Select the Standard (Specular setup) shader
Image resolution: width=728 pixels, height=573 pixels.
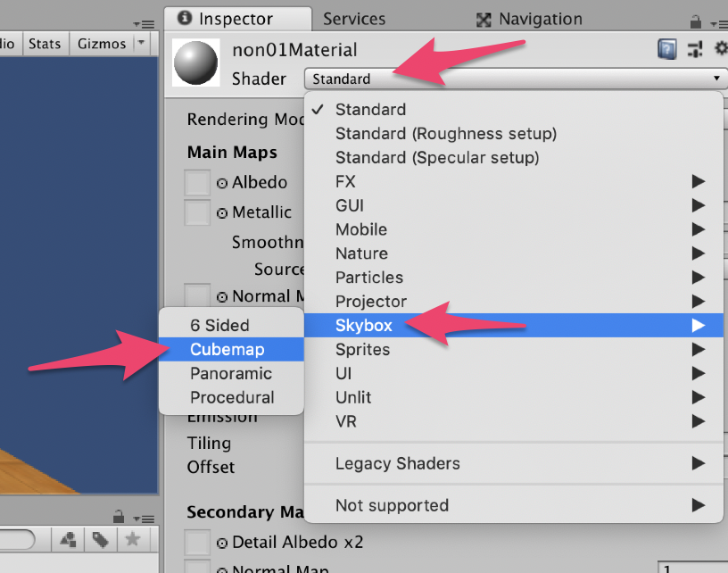point(437,158)
